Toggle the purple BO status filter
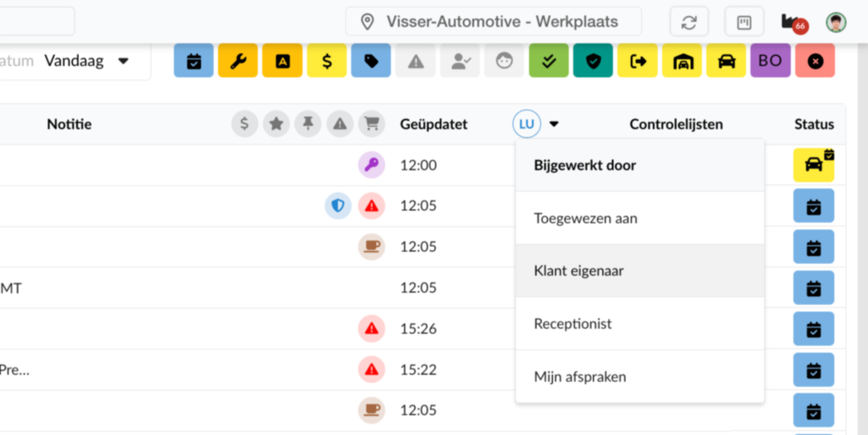 click(x=770, y=61)
